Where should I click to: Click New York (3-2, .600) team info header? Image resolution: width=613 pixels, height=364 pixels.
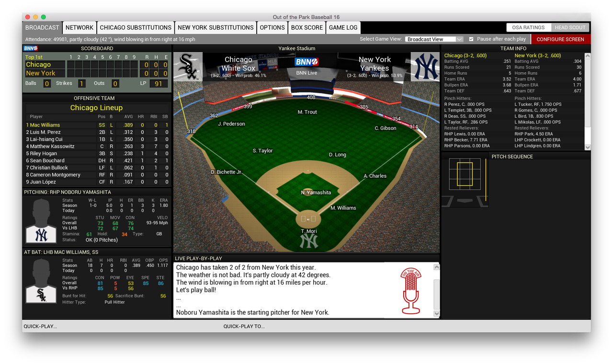538,56
